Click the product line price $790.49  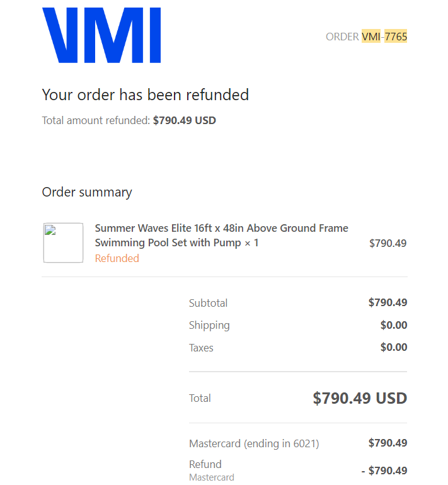point(388,243)
